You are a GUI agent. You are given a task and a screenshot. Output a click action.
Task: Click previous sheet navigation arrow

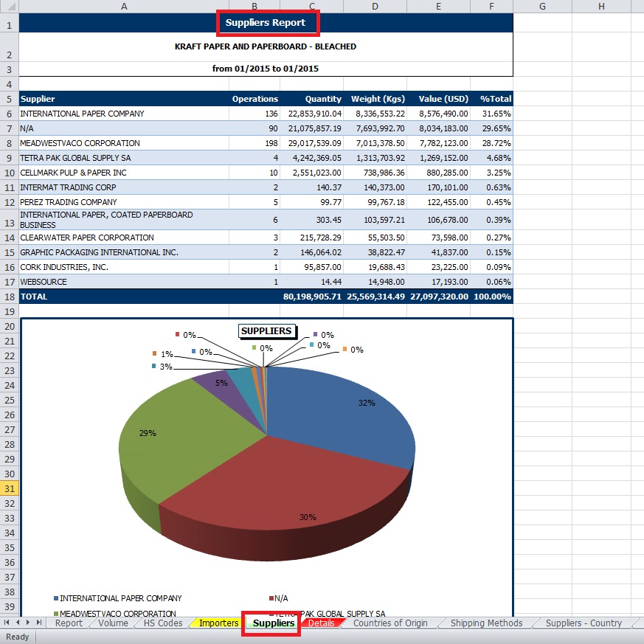pos(18,623)
